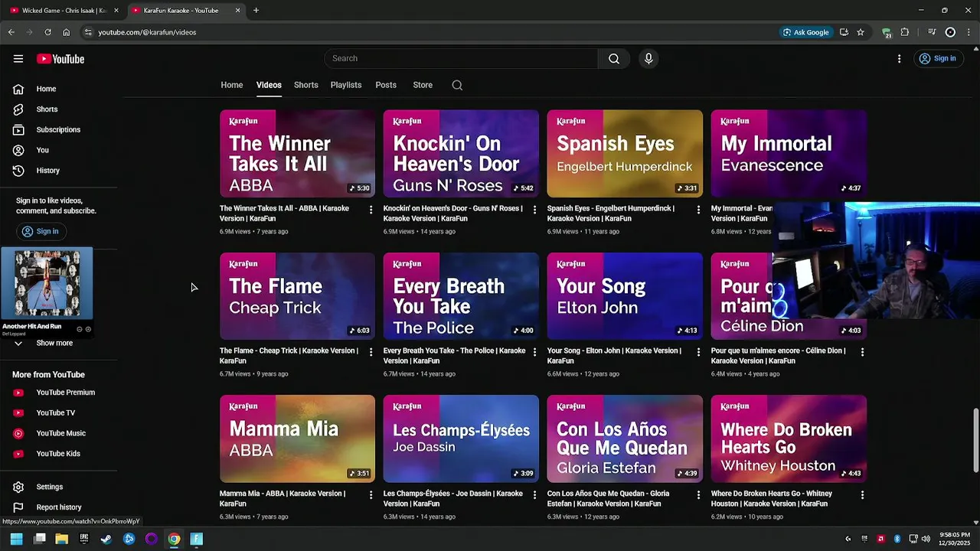980x551 pixels.
Task: Open YouTube settings three-dot menu in header
Action: pos(899,59)
